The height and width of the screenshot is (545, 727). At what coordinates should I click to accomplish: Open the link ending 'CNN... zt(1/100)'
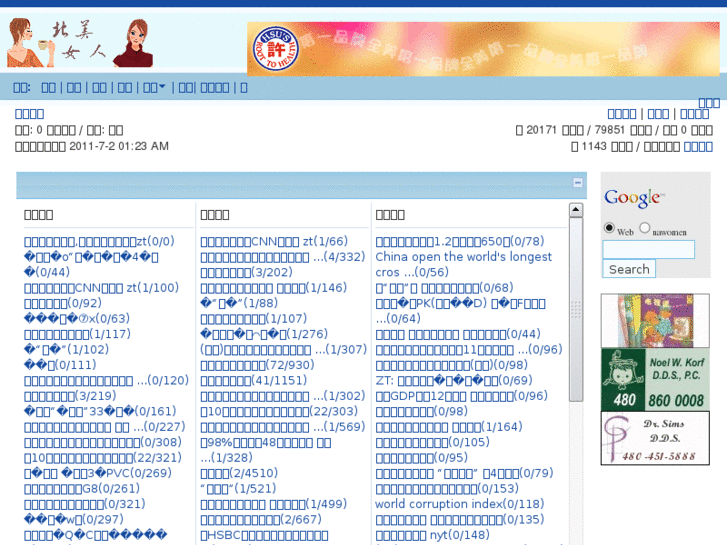pyautogui.click(x=101, y=288)
